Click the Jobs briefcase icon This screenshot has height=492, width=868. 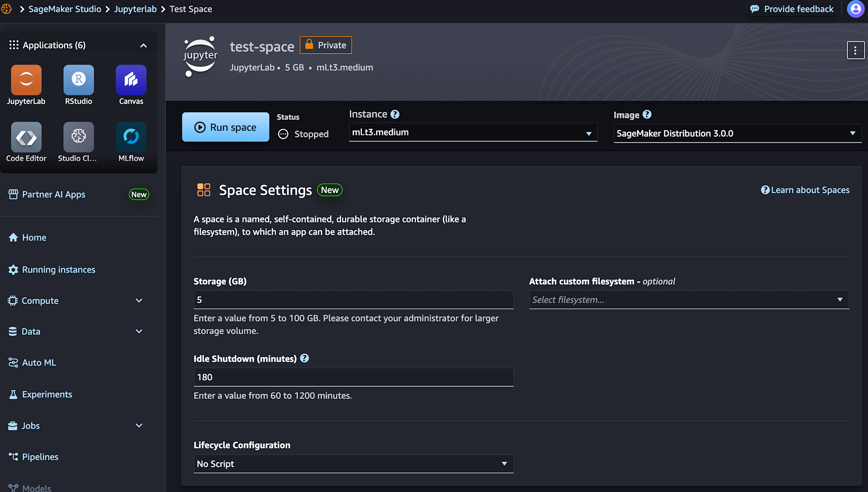pyautogui.click(x=13, y=426)
